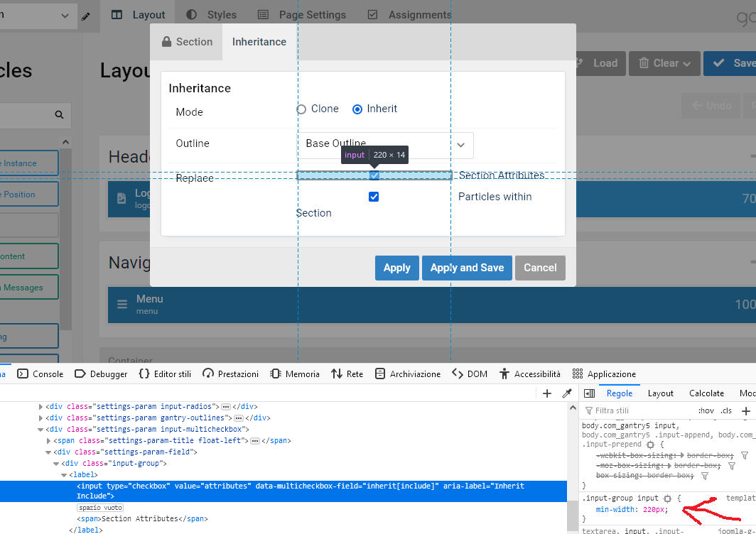The width and height of the screenshot is (756, 534).
Task: Click the Memoria chip icon
Action: coord(276,374)
